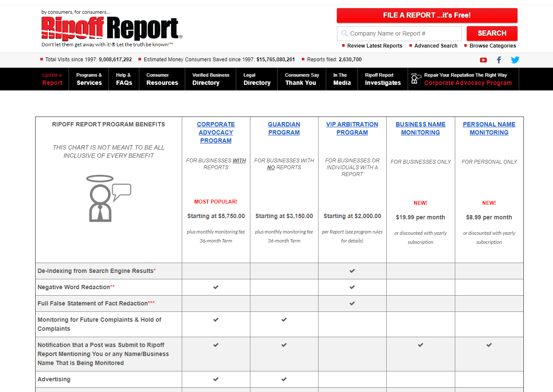Open the Legal Directory menu
553x392 pixels.
257,79
